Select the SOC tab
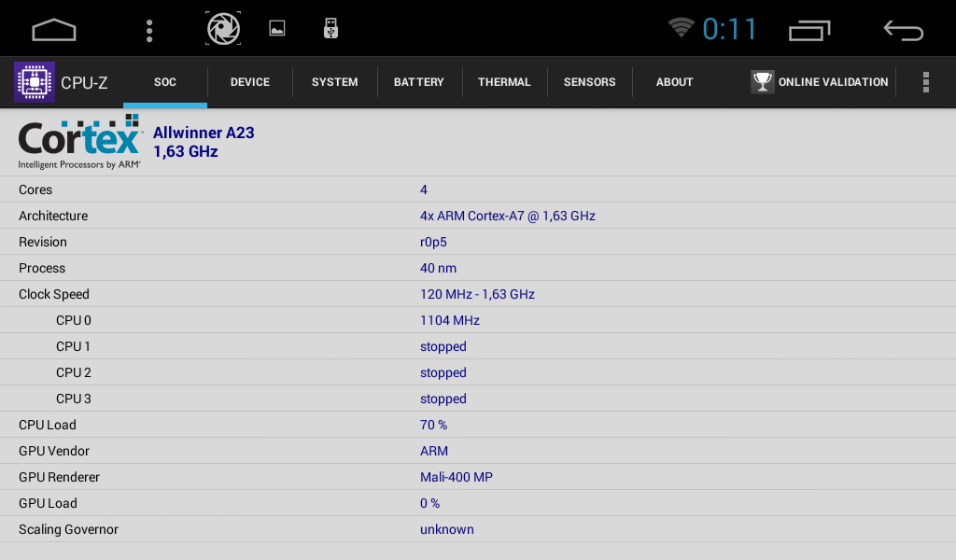 coord(165,82)
